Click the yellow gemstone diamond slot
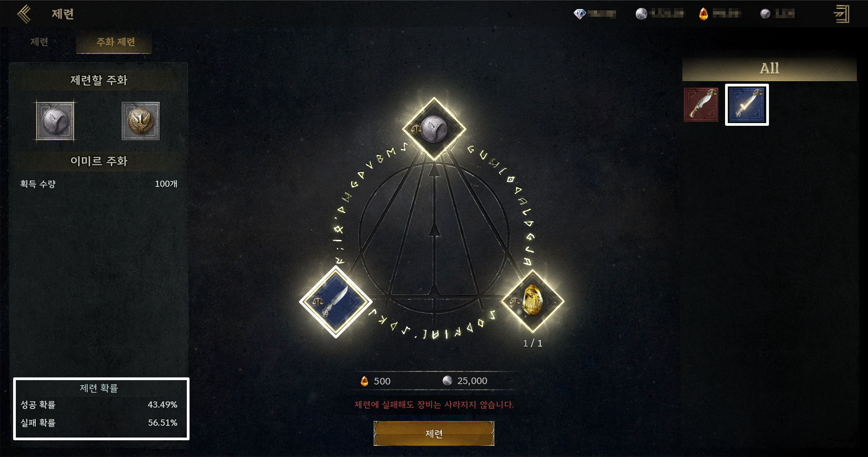 click(x=533, y=301)
